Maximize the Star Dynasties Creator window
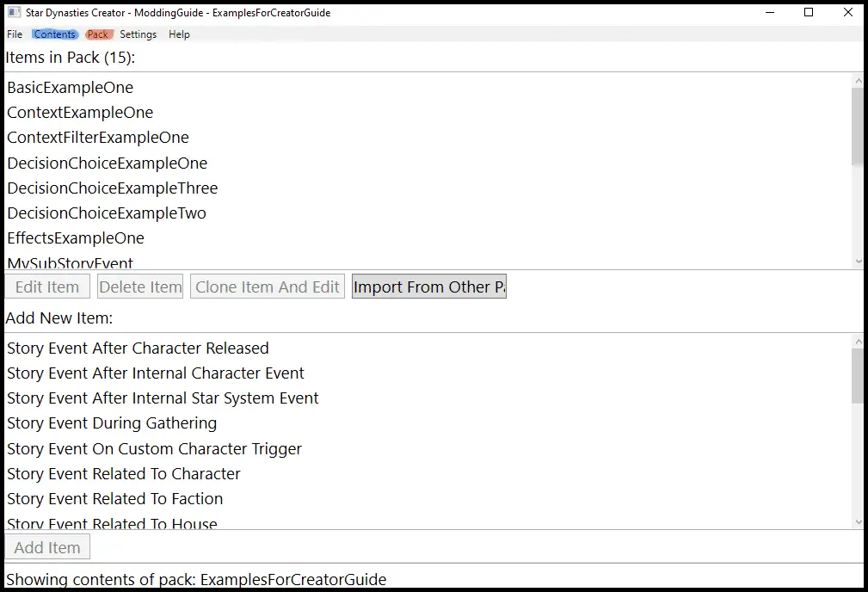This screenshot has width=868, height=592. [809, 12]
